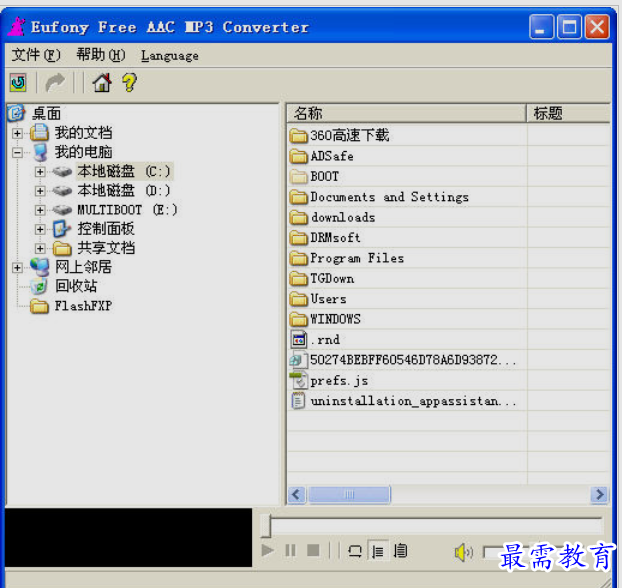Click the green refresh toolbar icon

pyautogui.click(x=18, y=83)
